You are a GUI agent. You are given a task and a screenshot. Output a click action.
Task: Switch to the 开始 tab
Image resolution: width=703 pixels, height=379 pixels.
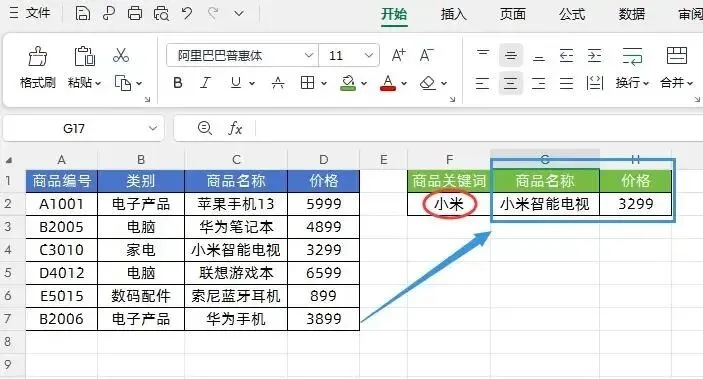click(x=394, y=14)
